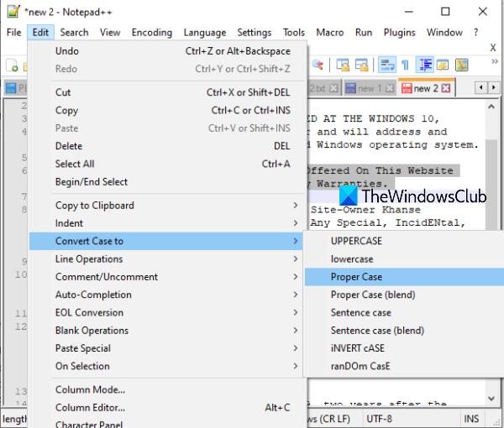Choose Copy from the Edit menu
Screen dimensions: 504x428
click(165, 111)
